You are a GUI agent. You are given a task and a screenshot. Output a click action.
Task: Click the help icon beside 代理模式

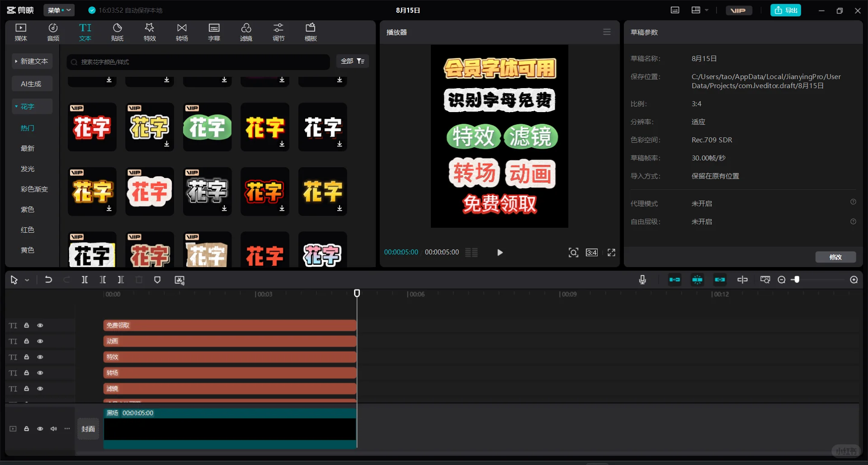coord(853,202)
